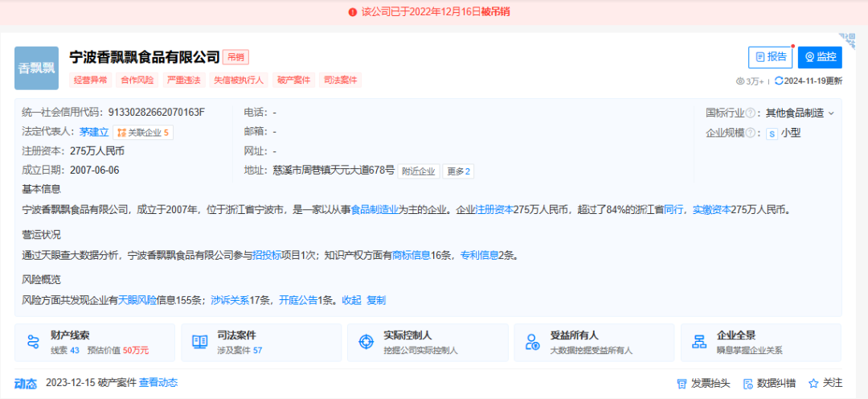868x399 pixels.
Task: Click the credit code 91330282662070163F
Action: 157,112
